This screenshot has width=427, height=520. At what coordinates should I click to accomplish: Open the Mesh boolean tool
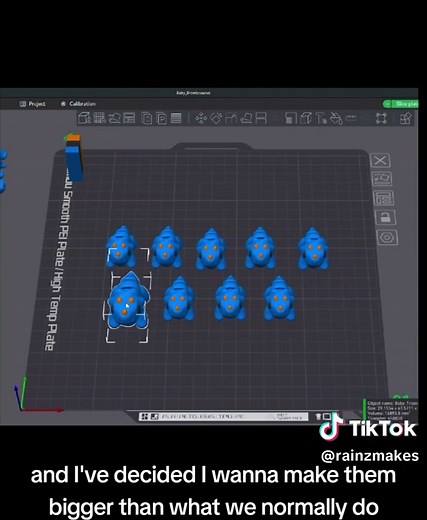tap(291, 118)
